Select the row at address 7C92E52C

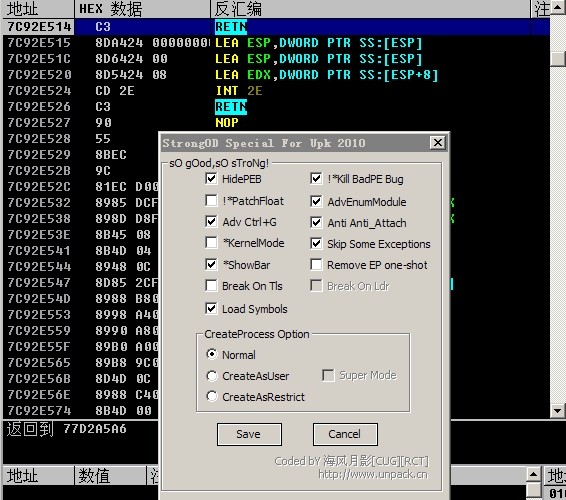pyautogui.click(x=80, y=187)
